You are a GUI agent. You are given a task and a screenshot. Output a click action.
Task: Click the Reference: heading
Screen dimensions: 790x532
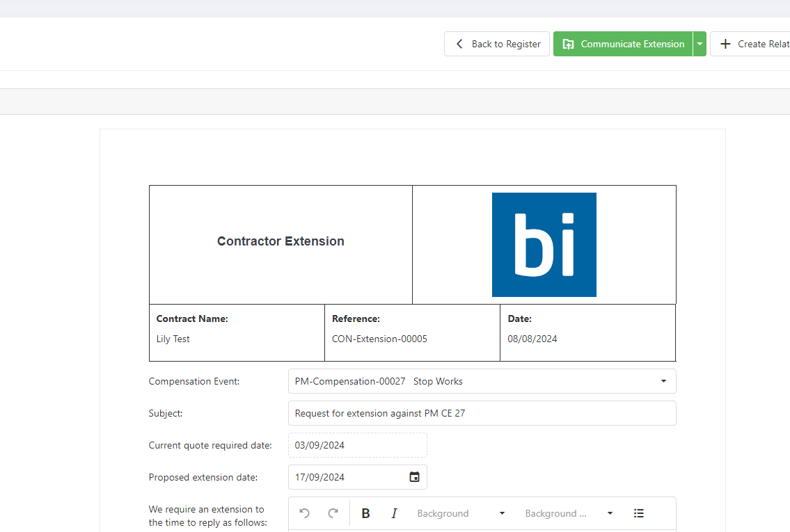(356, 319)
